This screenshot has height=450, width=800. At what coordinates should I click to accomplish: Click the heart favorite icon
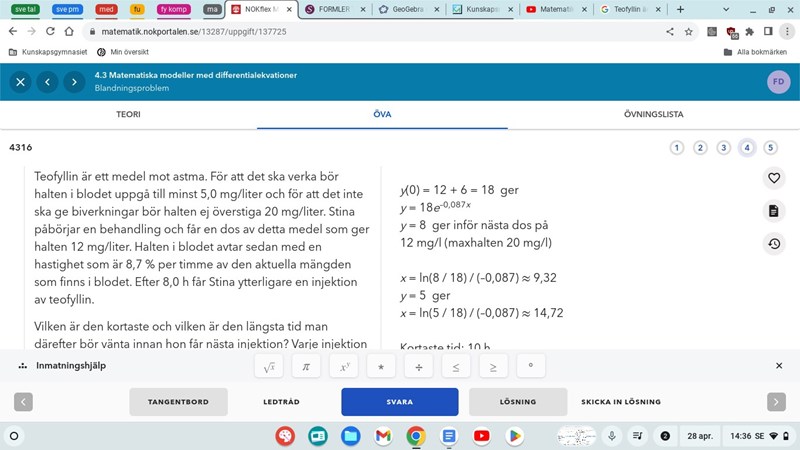(773, 178)
